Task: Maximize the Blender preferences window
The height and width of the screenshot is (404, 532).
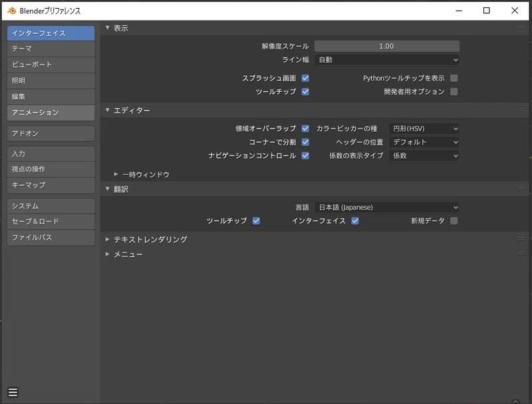Action: [487, 11]
